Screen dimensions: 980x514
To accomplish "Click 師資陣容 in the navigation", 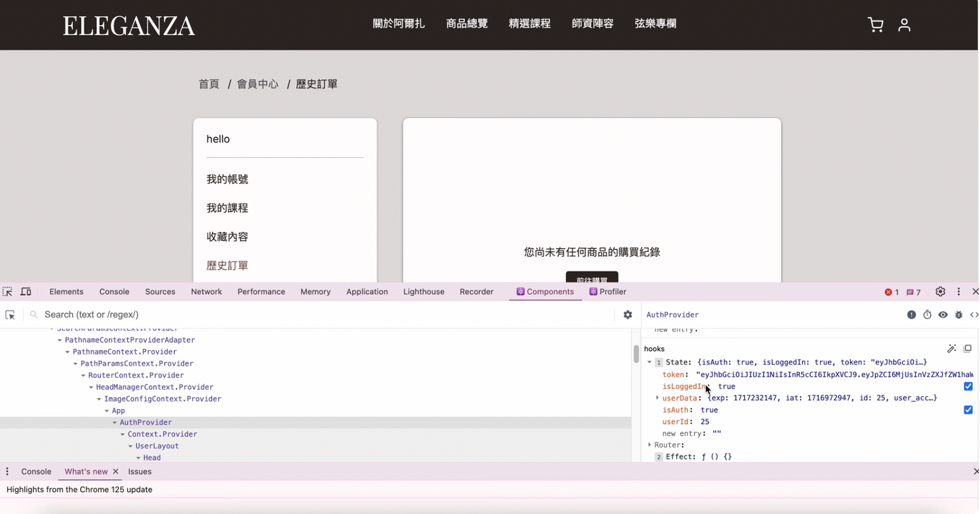I will 592,23.
